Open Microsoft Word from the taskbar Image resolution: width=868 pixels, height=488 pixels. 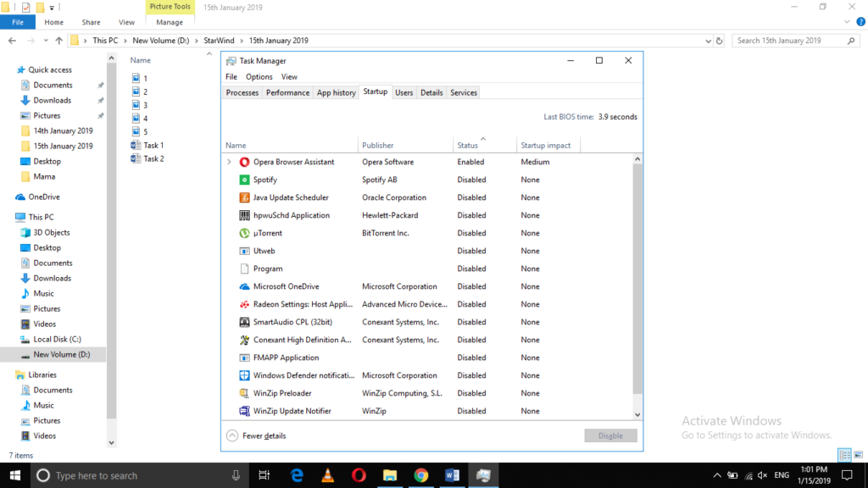[452, 475]
